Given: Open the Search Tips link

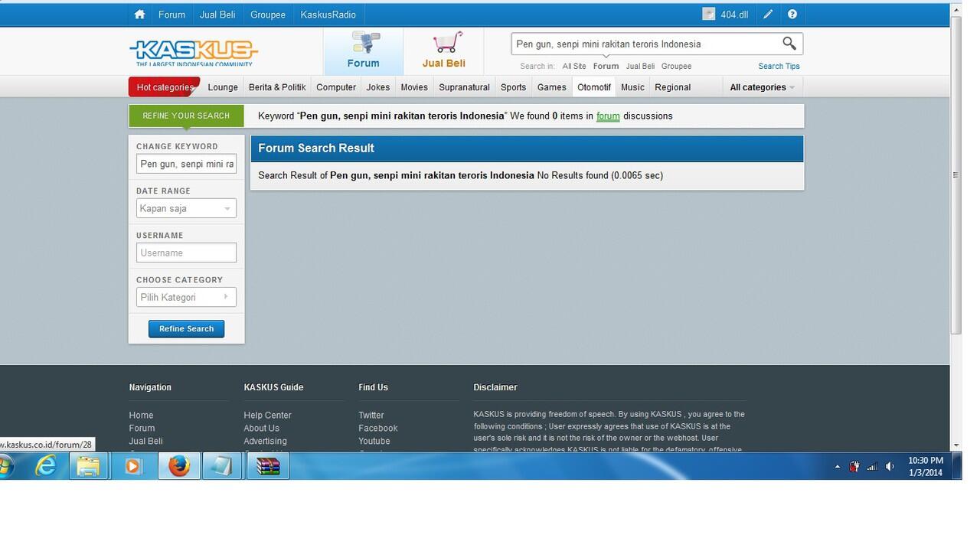Looking at the screenshot, I should pos(779,67).
